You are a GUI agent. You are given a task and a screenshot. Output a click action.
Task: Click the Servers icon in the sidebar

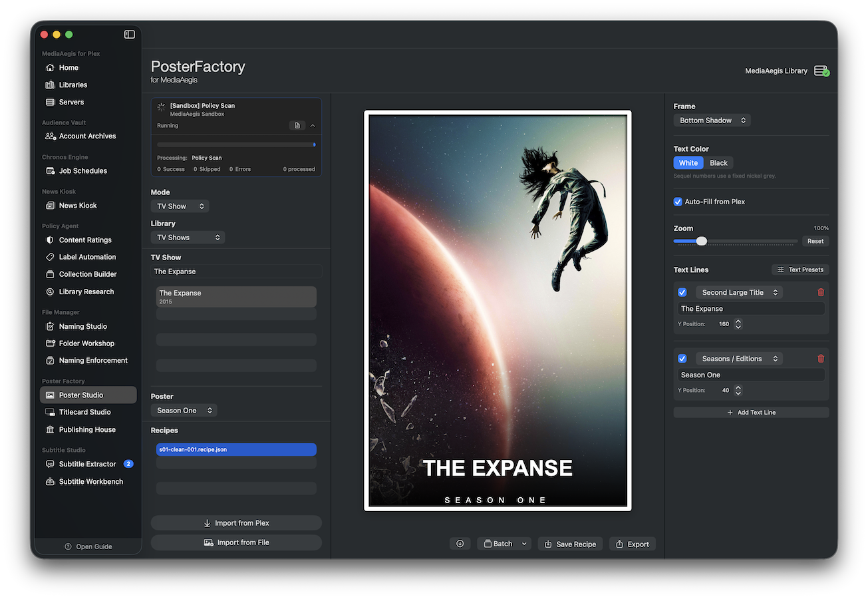pos(50,102)
